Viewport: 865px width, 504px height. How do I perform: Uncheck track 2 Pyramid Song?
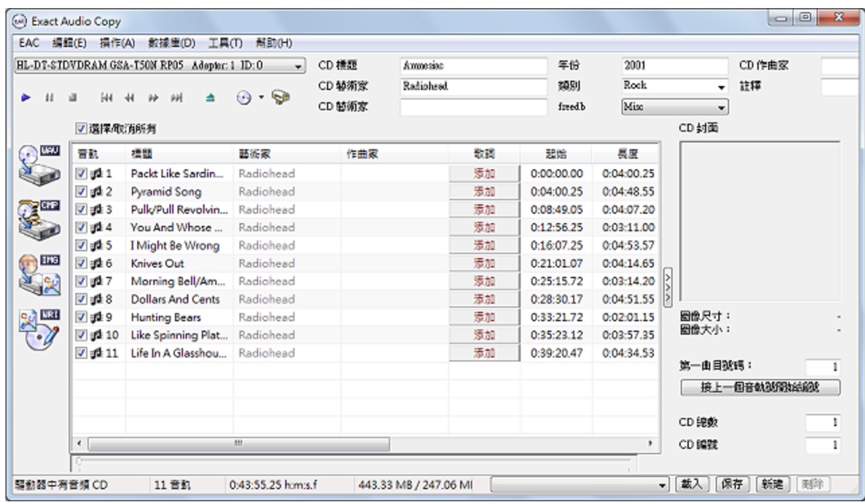[81, 192]
